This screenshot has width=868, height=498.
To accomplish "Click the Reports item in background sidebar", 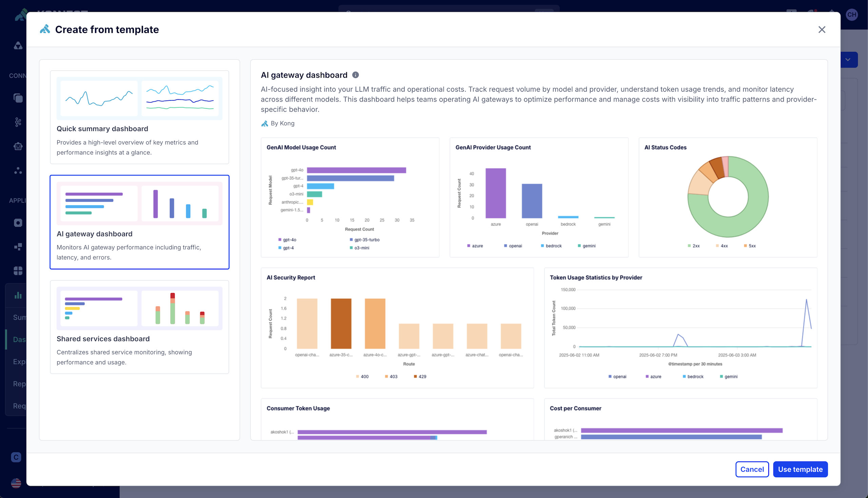I will pyautogui.click(x=19, y=384).
